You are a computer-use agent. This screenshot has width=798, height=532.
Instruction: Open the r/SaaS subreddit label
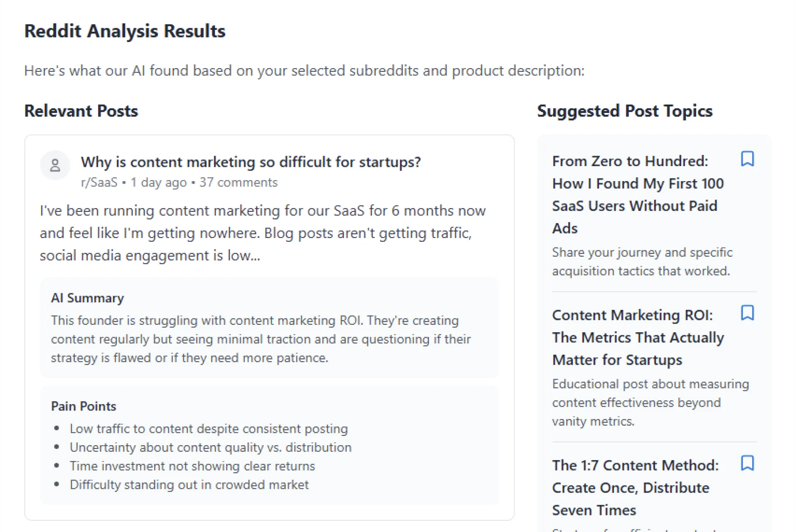point(99,182)
